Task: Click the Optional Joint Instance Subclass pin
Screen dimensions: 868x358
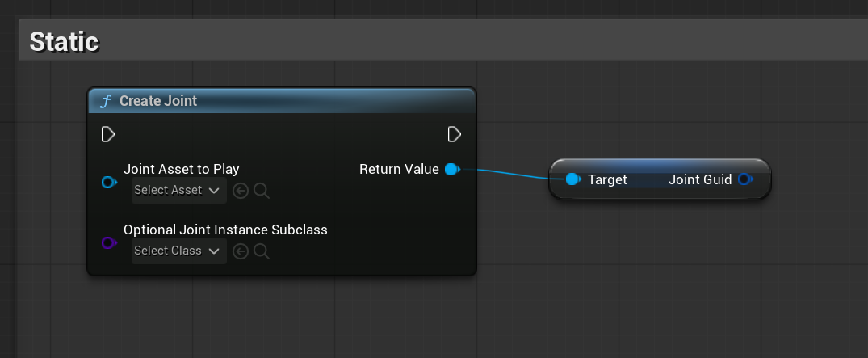Action: tap(109, 242)
